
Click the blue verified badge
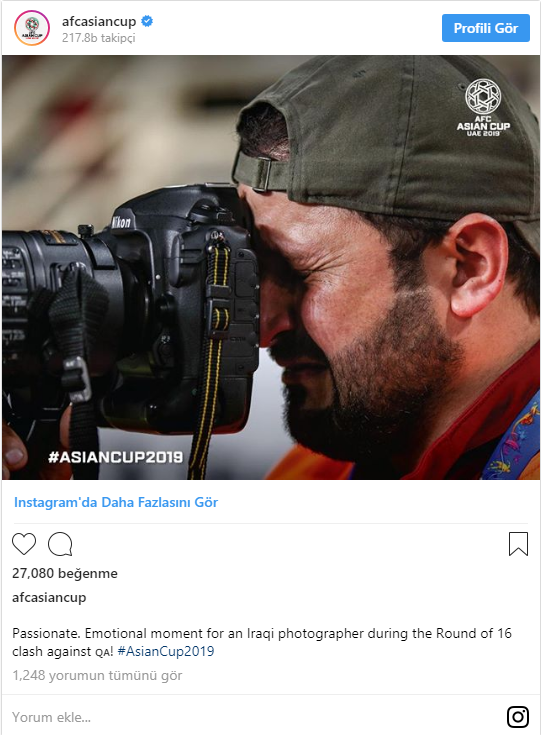point(147,21)
